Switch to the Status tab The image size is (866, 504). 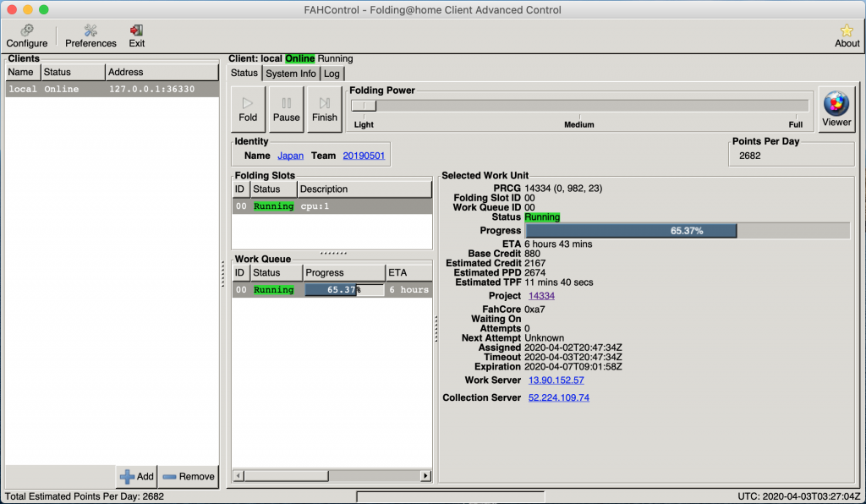click(x=244, y=73)
